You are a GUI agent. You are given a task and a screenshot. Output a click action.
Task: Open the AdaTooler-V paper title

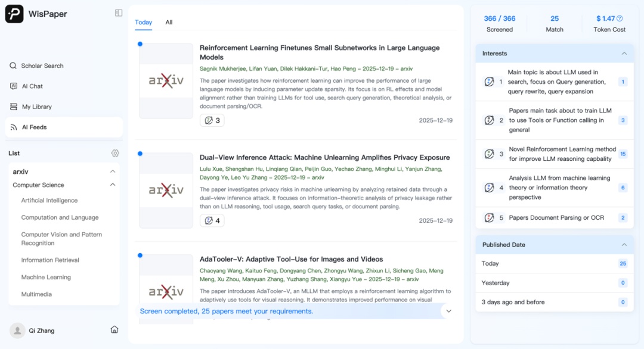click(x=291, y=259)
